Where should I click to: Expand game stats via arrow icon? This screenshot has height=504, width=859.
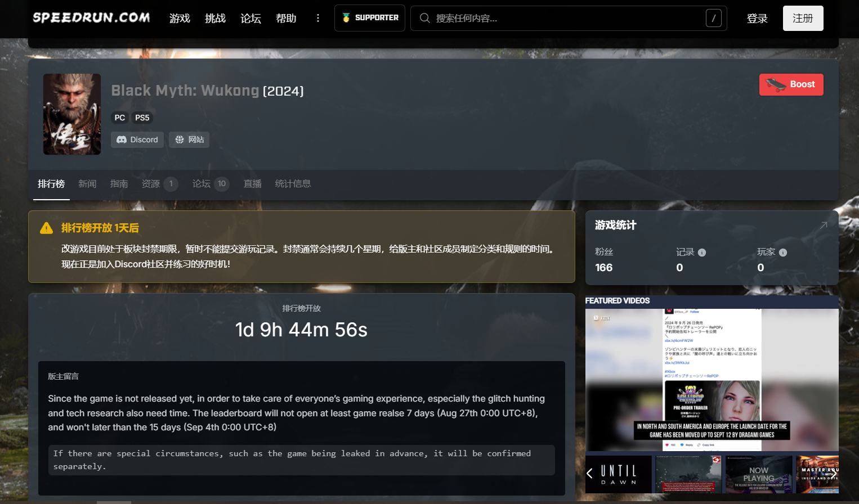tap(824, 225)
